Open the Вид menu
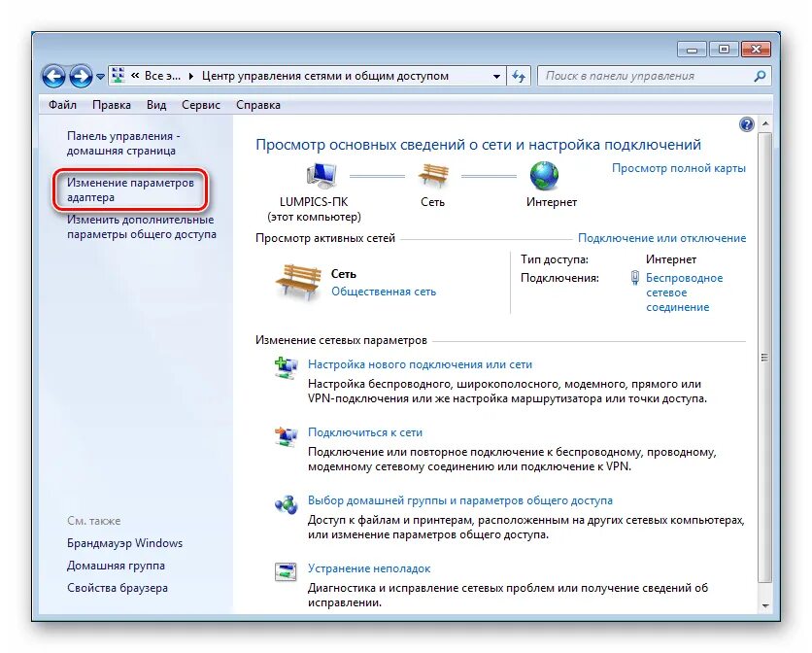Screen dimensions: 812x653 (155, 105)
